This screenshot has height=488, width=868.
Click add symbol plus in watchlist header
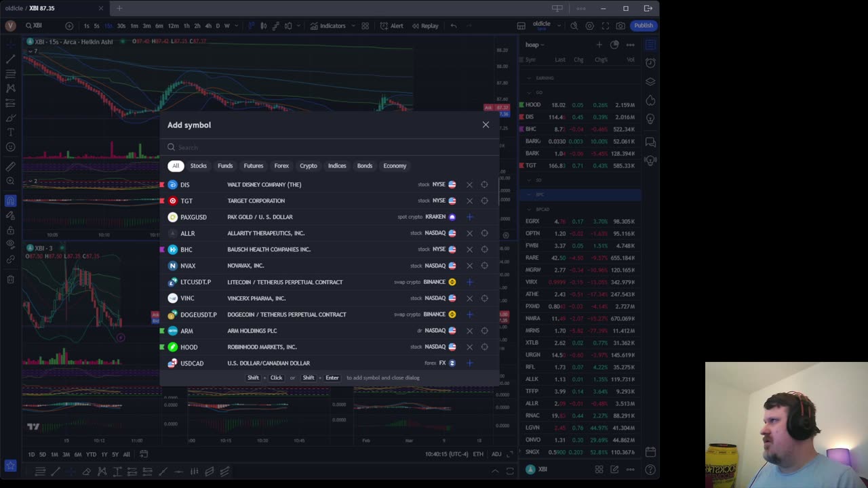coord(599,45)
